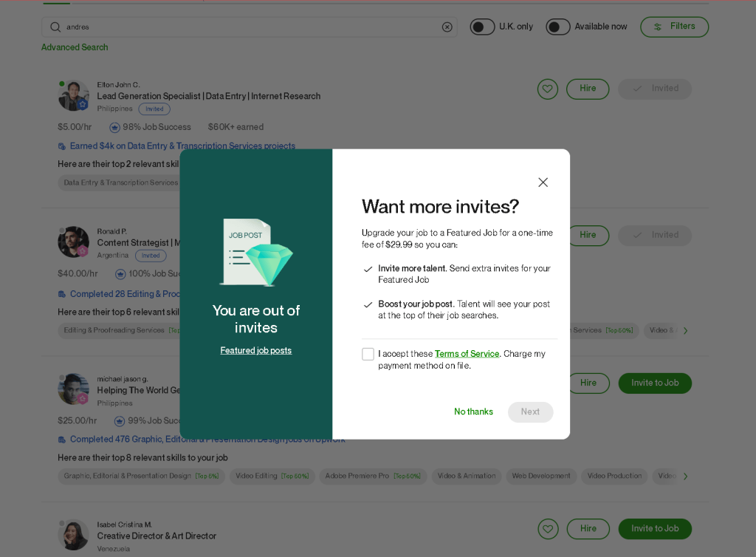Clear the andres search field

click(447, 27)
